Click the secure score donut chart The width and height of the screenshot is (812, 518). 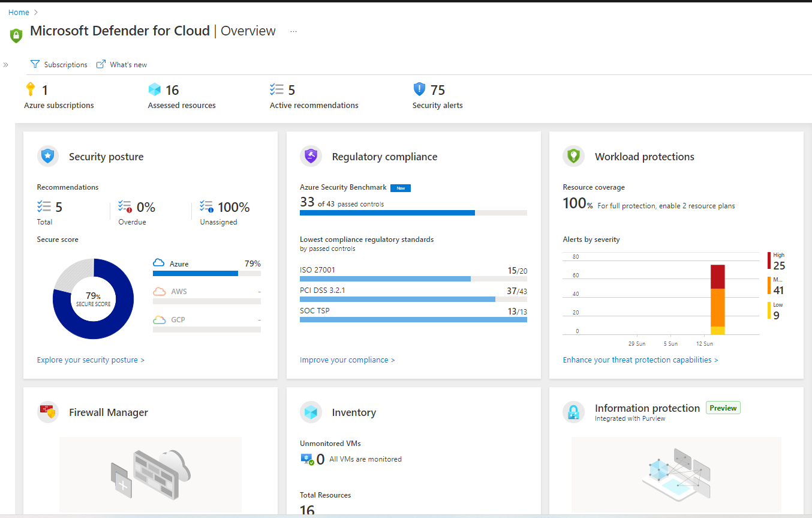point(93,299)
